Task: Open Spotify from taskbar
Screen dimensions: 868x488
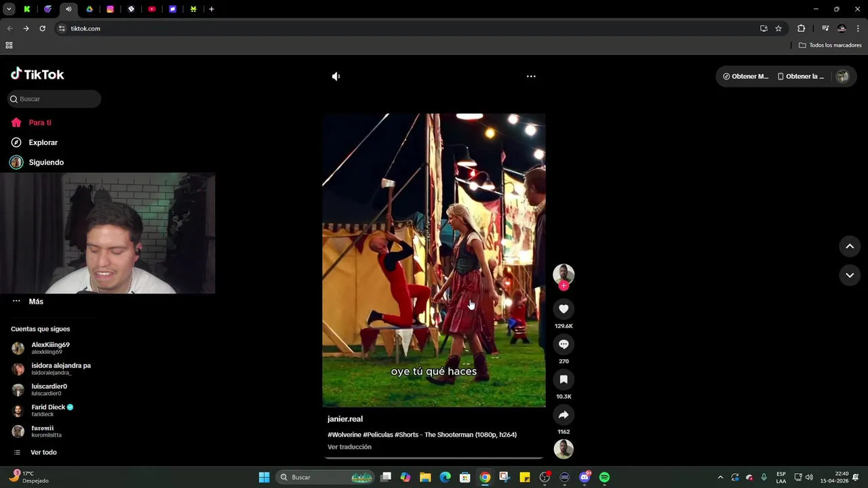Action: [604, 477]
